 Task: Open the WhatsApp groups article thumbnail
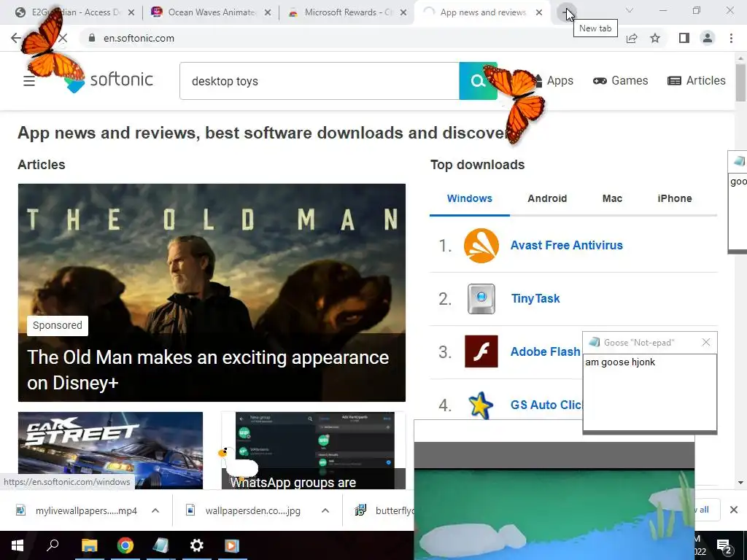(x=314, y=451)
